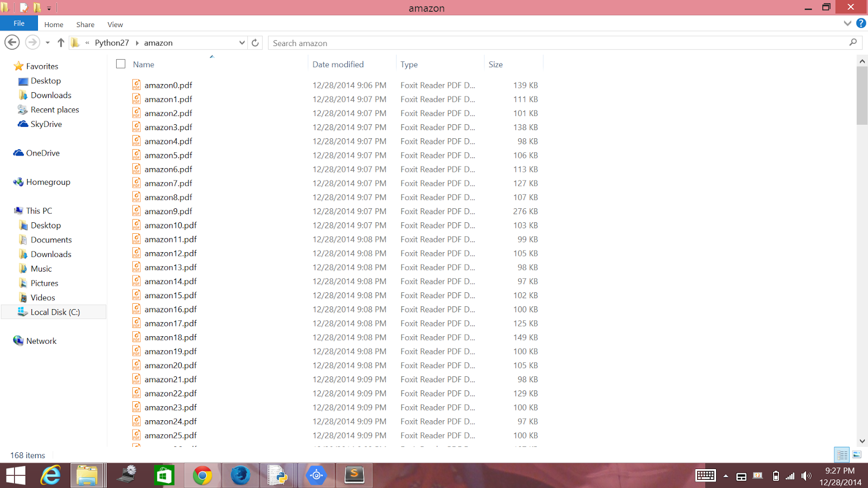Select the file amazon9.pdf

point(168,211)
